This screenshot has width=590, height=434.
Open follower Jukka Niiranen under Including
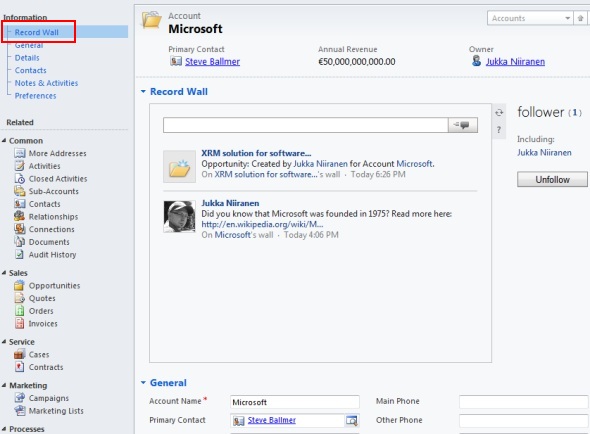pos(544,152)
